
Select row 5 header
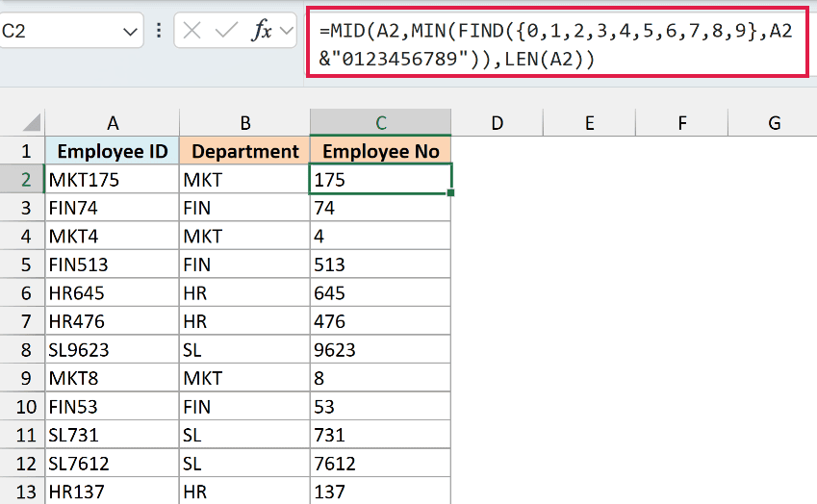pyautogui.click(x=22, y=265)
